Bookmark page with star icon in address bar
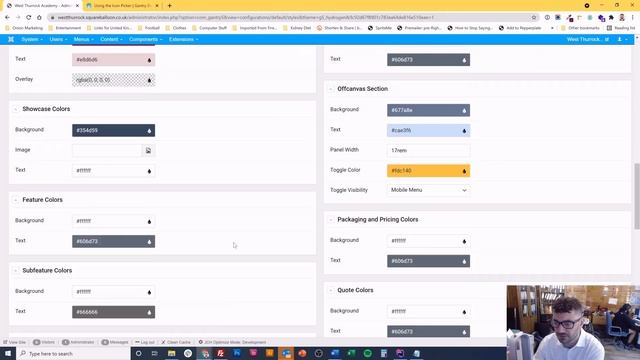Screen dimensions: 640x360 coord(533,18)
